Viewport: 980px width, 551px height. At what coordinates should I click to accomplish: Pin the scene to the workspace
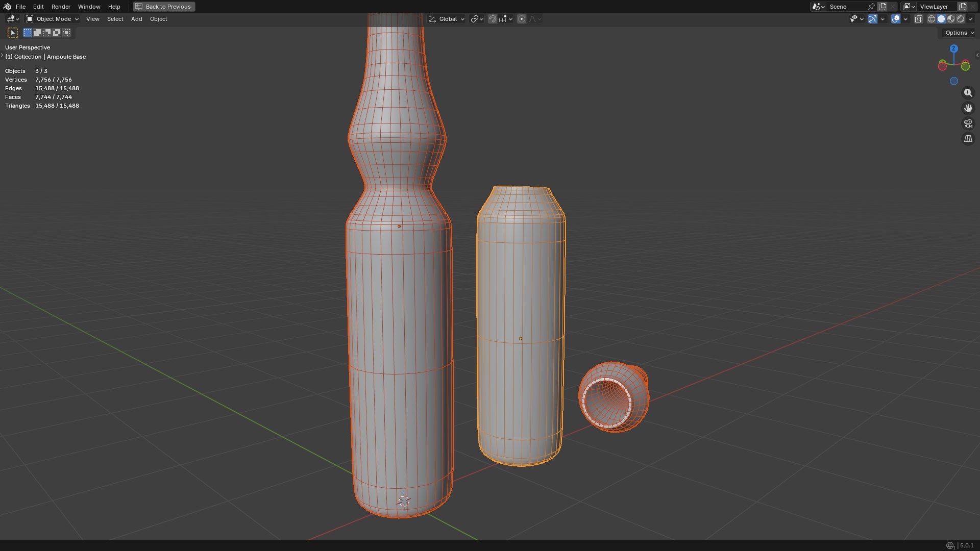[x=871, y=7]
